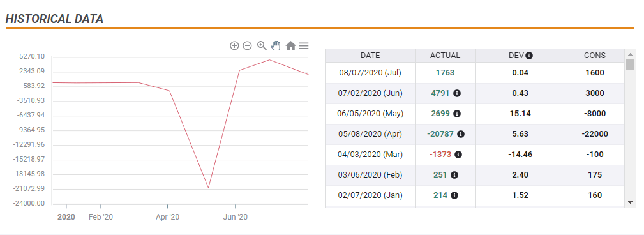Open the chart hamburger menu
The width and height of the screenshot is (644, 235).
coord(304,45)
